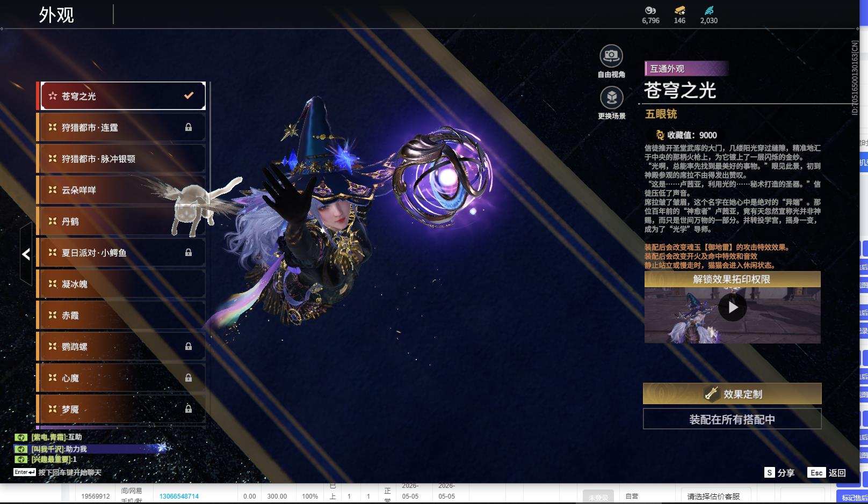The height and width of the screenshot is (504, 868).
Task: Click the chat message from 紫电.青霜
Action: pyautogui.click(x=56, y=437)
